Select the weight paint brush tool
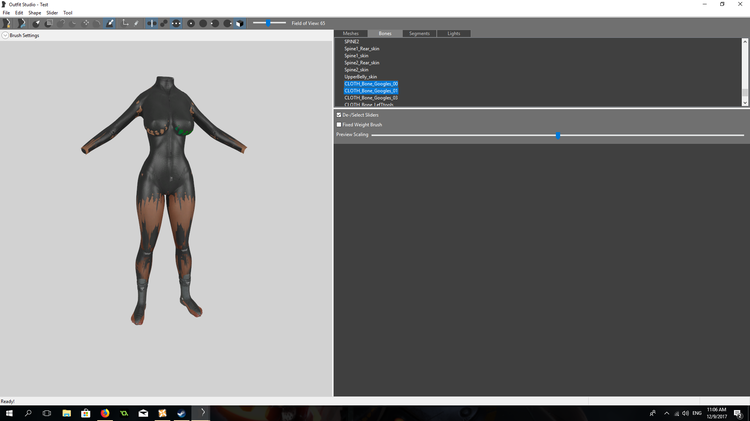Screen dimensions: 750x421 pyautogui.click(x=110, y=23)
